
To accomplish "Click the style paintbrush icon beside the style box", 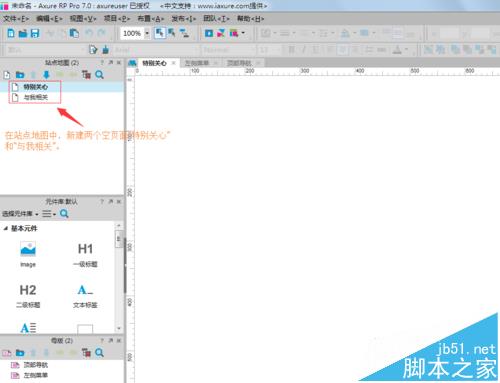I will tap(106, 50).
